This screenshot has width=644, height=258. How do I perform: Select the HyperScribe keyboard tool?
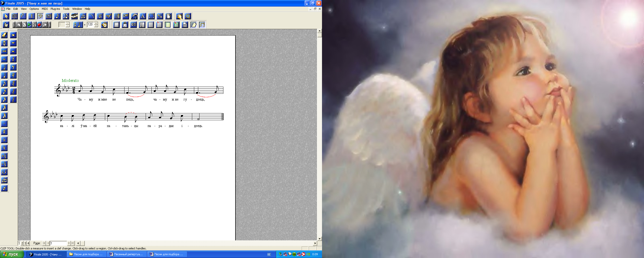[74, 16]
